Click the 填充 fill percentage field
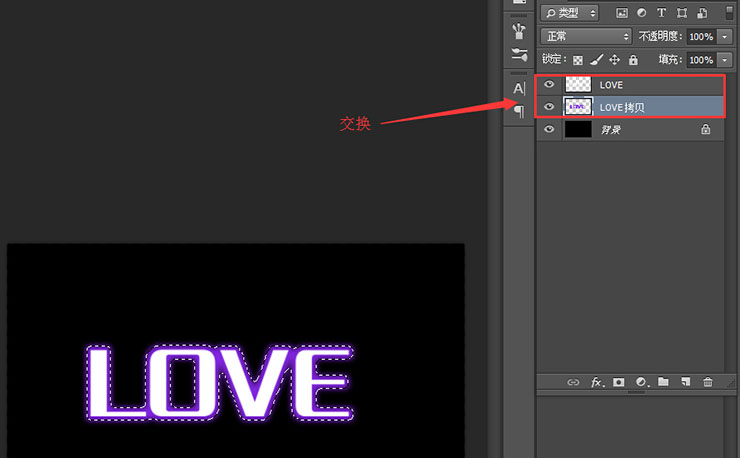Viewport: 740px width, 458px height. pos(700,60)
